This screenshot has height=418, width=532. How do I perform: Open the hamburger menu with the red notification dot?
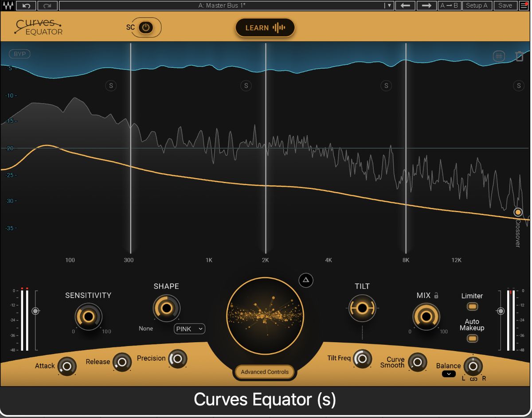(524, 5)
